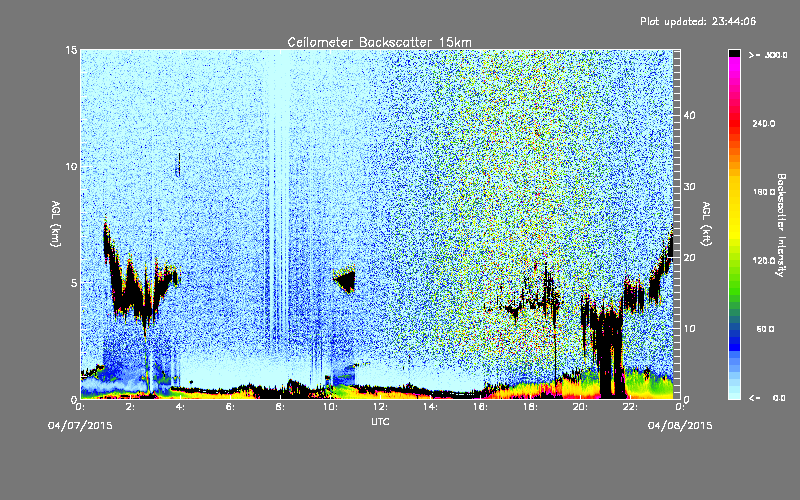Click the colorbar value 180.0
This screenshot has height=500, width=800.
[764, 192]
